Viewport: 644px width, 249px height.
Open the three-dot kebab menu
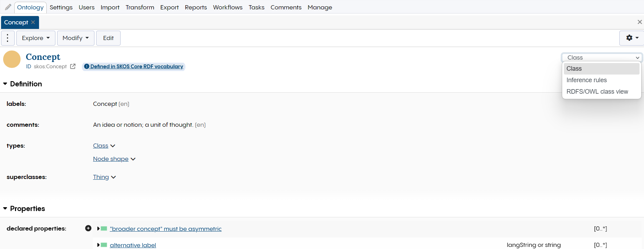(x=8, y=38)
